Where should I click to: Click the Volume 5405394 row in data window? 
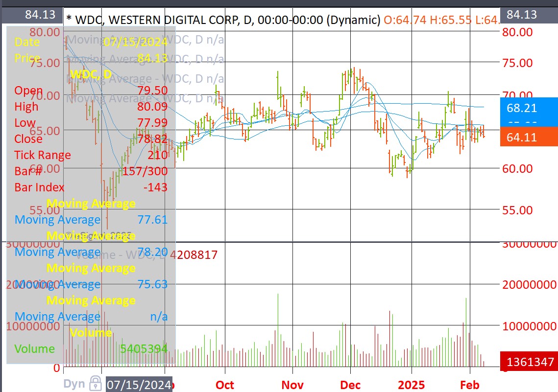[x=91, y=348]
